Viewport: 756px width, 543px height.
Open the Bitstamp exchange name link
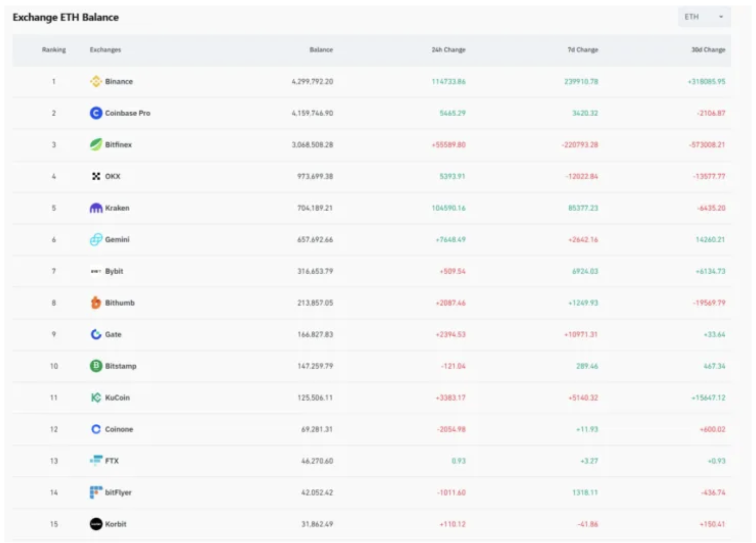pyautogui.click(x=121, y=366)
